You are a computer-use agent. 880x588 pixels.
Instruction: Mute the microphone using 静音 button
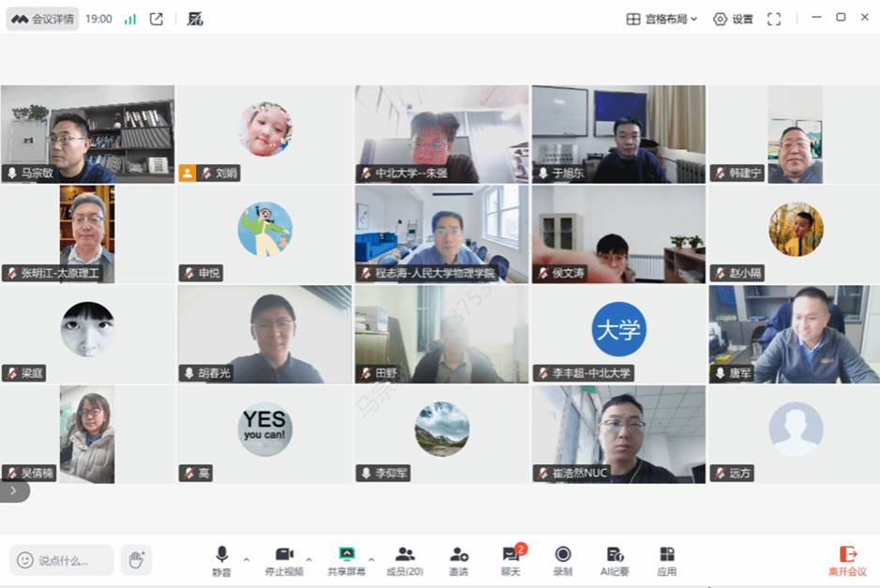pos(221,560)
